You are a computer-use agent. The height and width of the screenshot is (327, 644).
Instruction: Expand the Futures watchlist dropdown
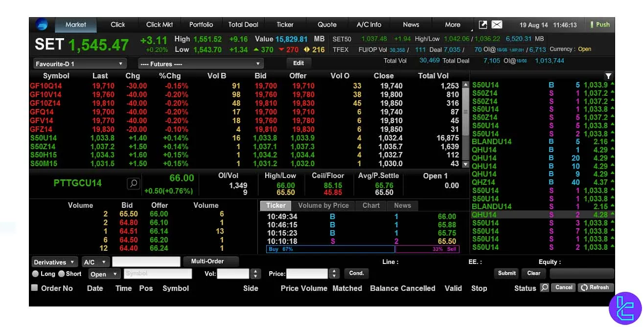pos(201,63)
